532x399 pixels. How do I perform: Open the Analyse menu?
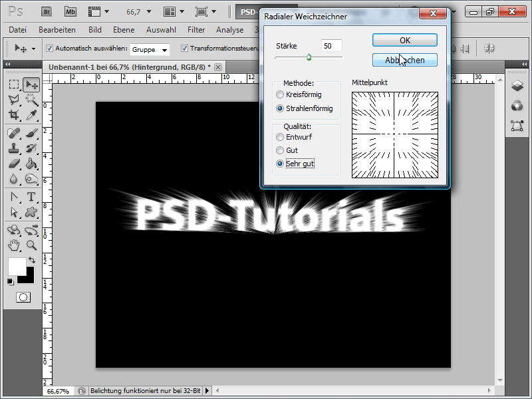229,30
